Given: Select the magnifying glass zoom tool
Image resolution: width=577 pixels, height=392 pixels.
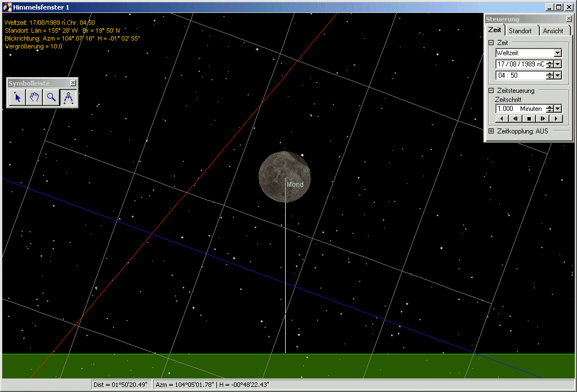Looking at the screenshot, I should point(51,97).
